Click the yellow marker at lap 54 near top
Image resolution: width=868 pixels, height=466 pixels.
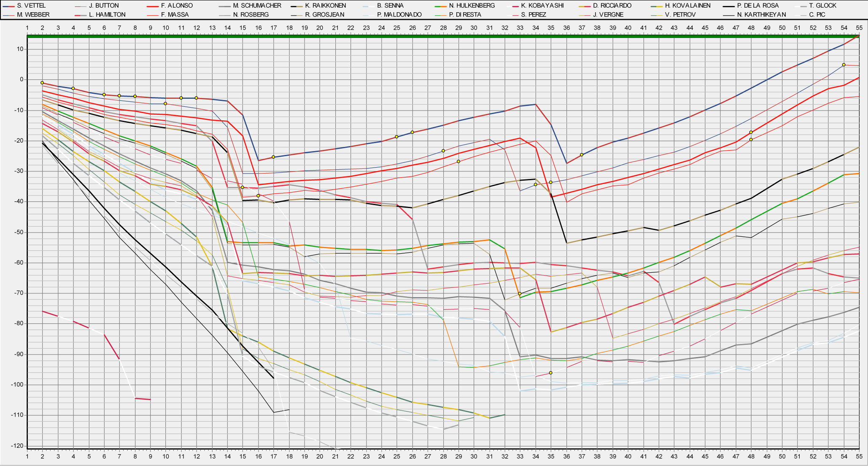pos(844,65)
